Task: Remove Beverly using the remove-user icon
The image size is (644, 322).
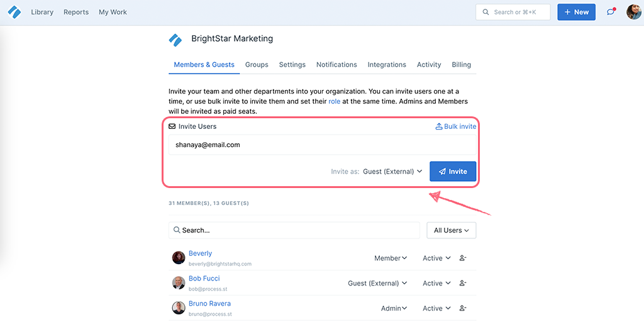Action: (463, 258)
